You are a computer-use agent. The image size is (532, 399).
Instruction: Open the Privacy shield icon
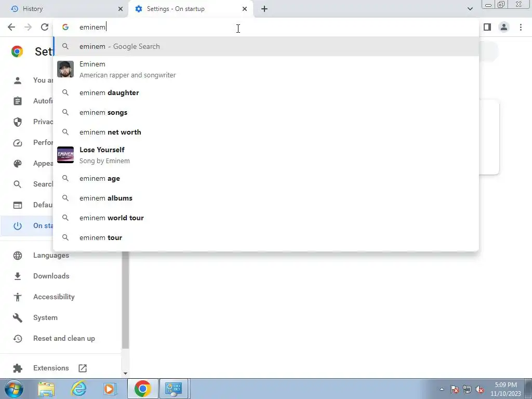pyautogui.click(x=18, y=122)
